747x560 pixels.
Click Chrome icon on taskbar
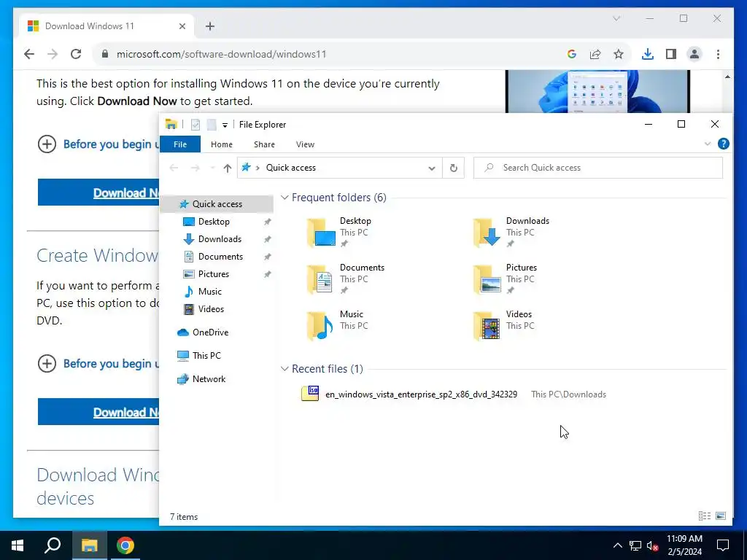(x=125, y=545)
